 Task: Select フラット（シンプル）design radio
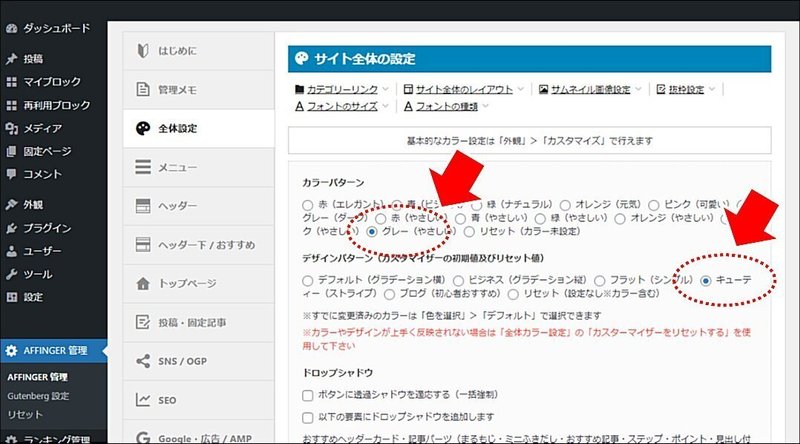[599, 281]
